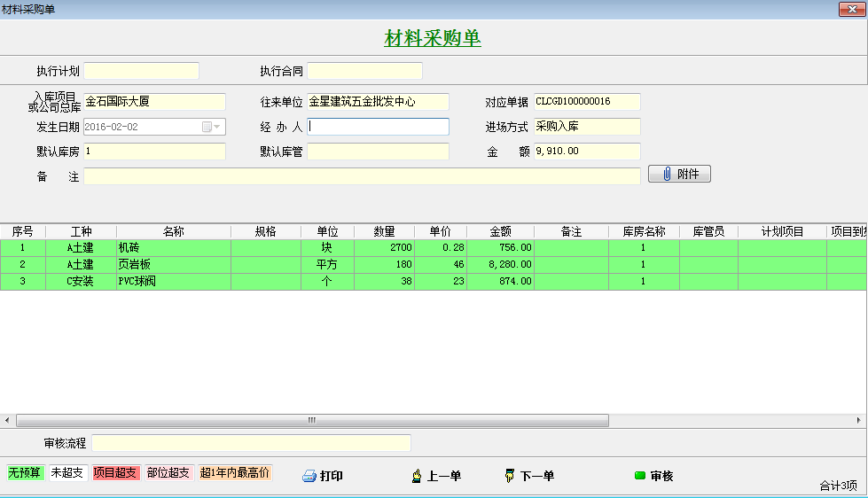Click the 经办人 input field
Screen dimensions: 868x498
tap(379, 127)
